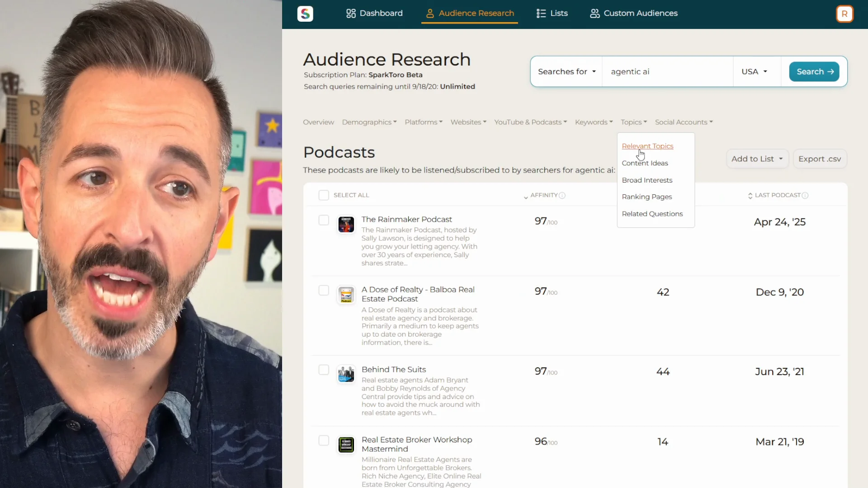Click the Last Podcast info icon
The width and height of the screenshot is (868, 488).
click(805, 195)
